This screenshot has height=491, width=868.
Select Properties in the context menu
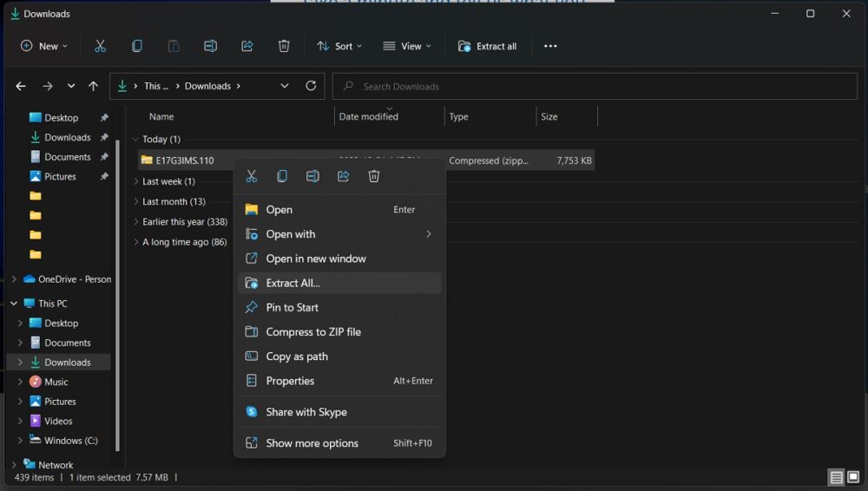click(290, 381)
